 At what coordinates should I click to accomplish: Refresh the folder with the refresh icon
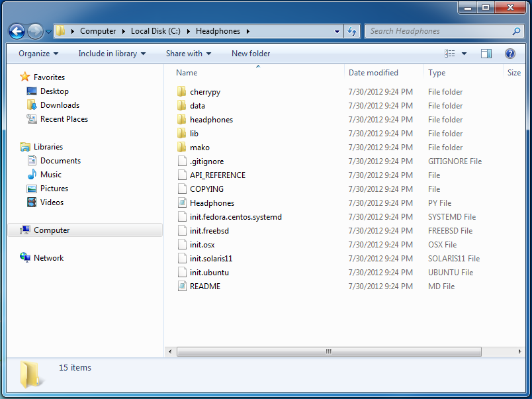point(352,32)
